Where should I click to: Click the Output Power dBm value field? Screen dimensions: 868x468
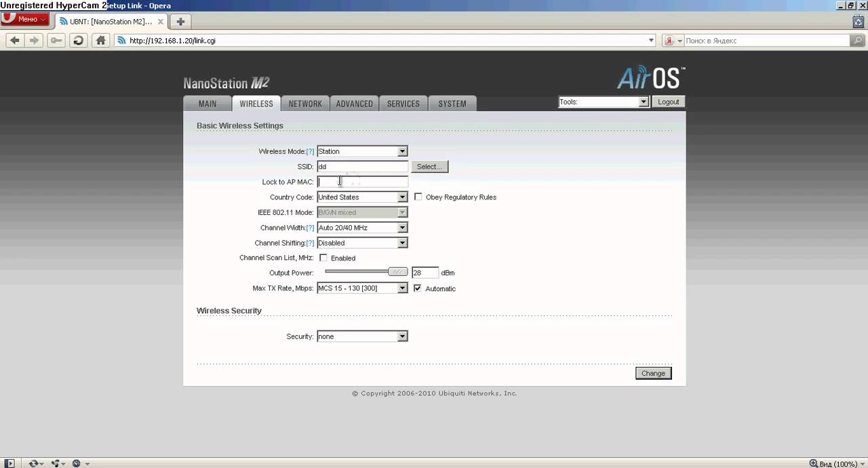[425, 273]
